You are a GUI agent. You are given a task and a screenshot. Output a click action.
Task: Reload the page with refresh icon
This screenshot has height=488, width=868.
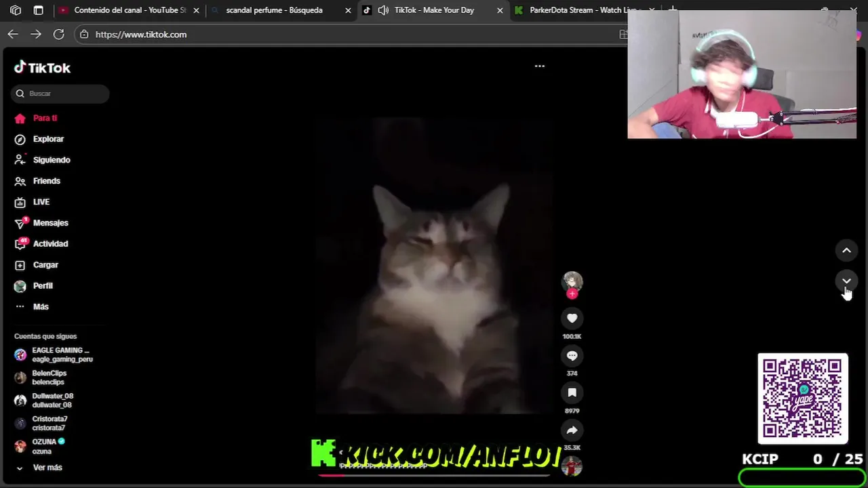pos(59,35)
